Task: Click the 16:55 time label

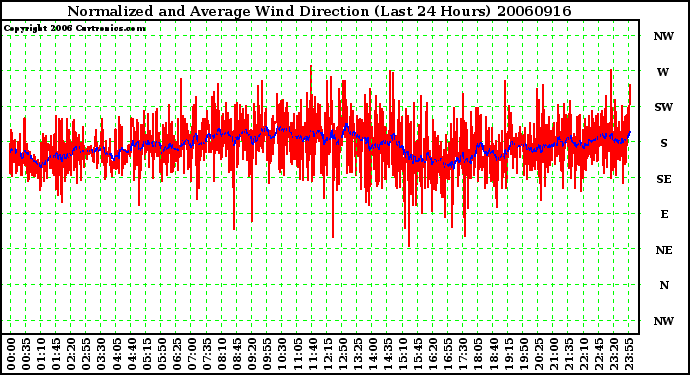Action: click(448, 354)
